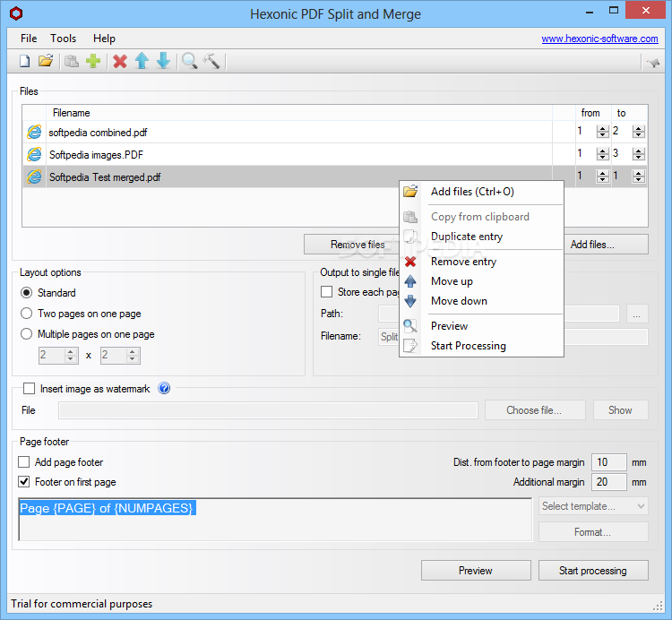This screenshot has width=672, height=620.
Task: Click the red X remove toolbar icon
Action: pos(120,61)
